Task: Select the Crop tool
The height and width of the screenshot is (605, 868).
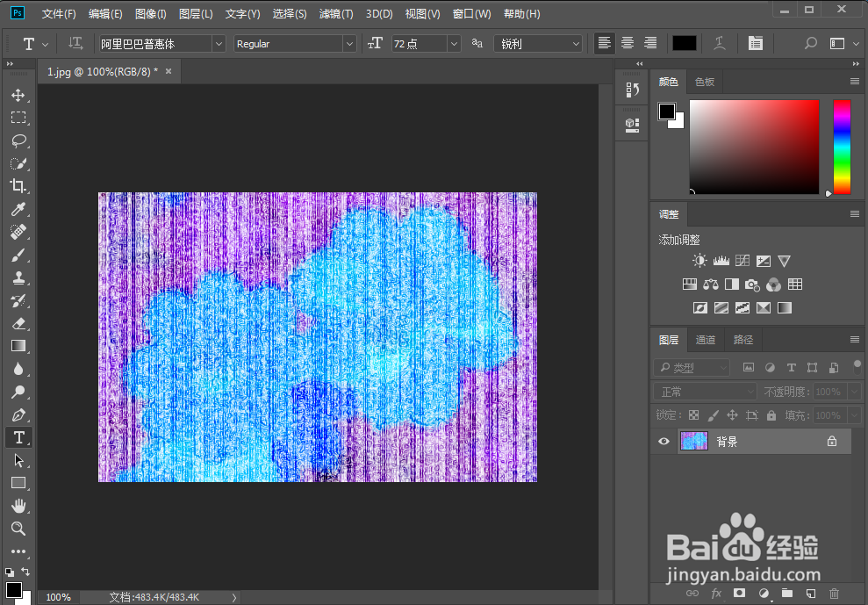Action: pos(18,186)
